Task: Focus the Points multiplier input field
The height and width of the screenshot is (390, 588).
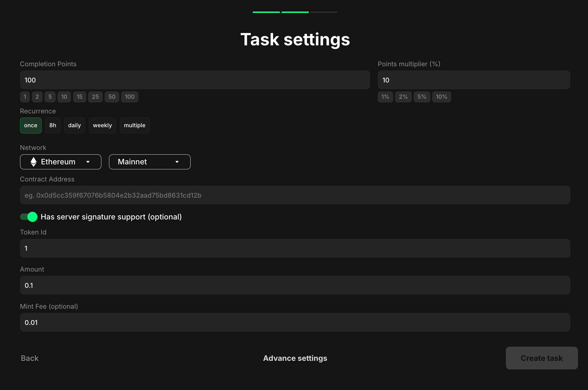Action: (x=474, y=80)
